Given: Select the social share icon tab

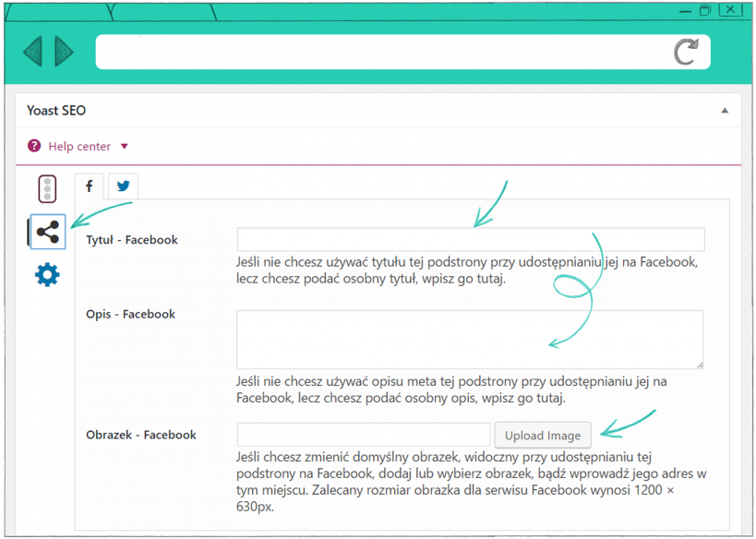Looking at the screenshot, I should (48, 232).
